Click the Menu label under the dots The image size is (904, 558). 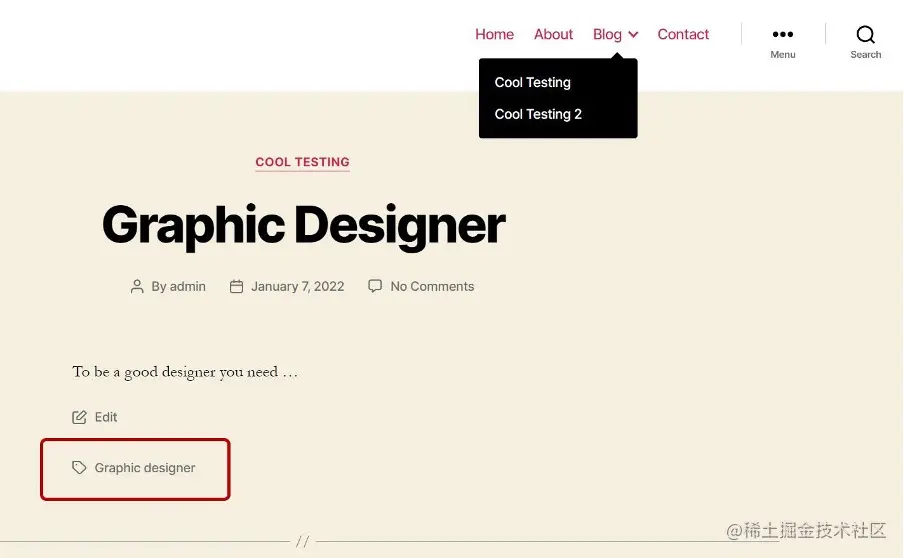point(782,55)
